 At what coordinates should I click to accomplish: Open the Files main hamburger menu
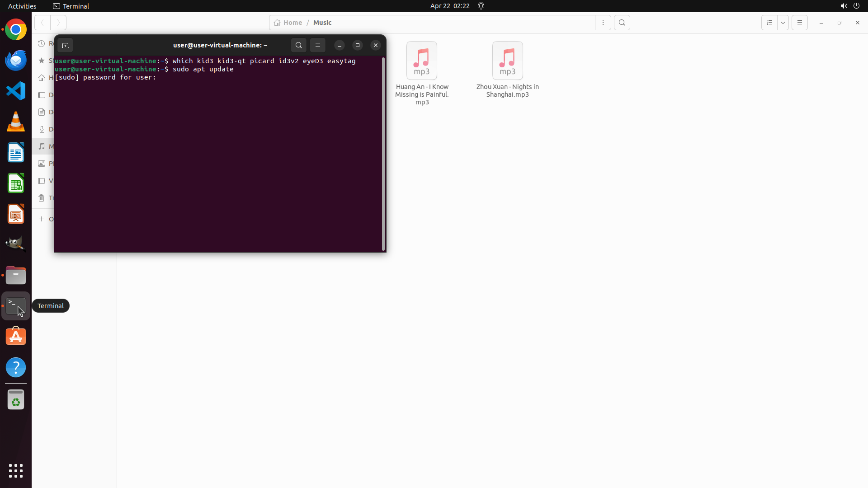(799, 23)
